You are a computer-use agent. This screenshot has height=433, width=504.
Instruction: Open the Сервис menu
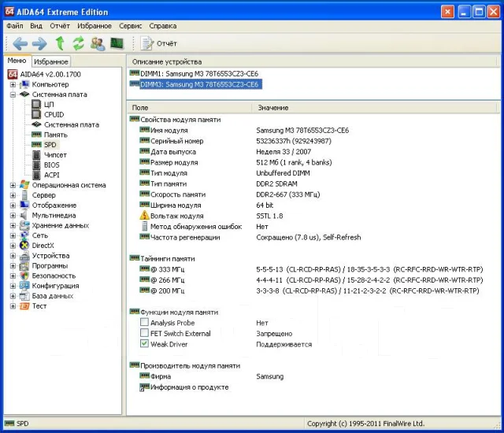(130, 26)
